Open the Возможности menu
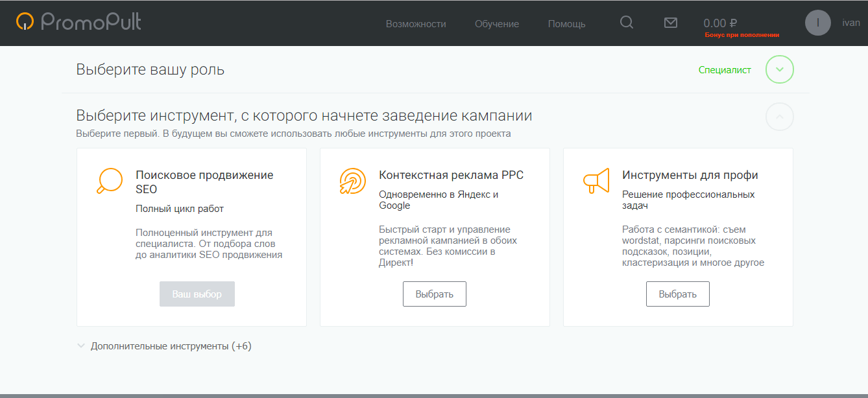Viewport: 868px width, 398px height. coord(416,24)
